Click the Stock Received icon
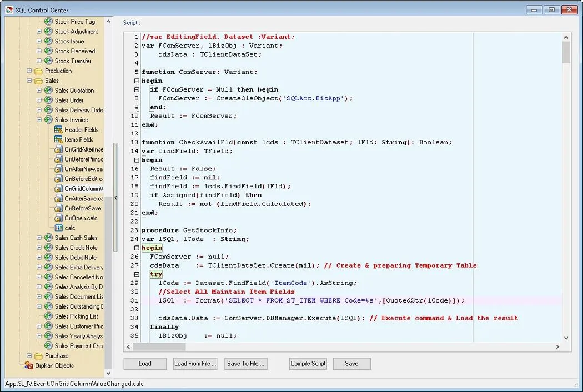 (x=48, y=51)
